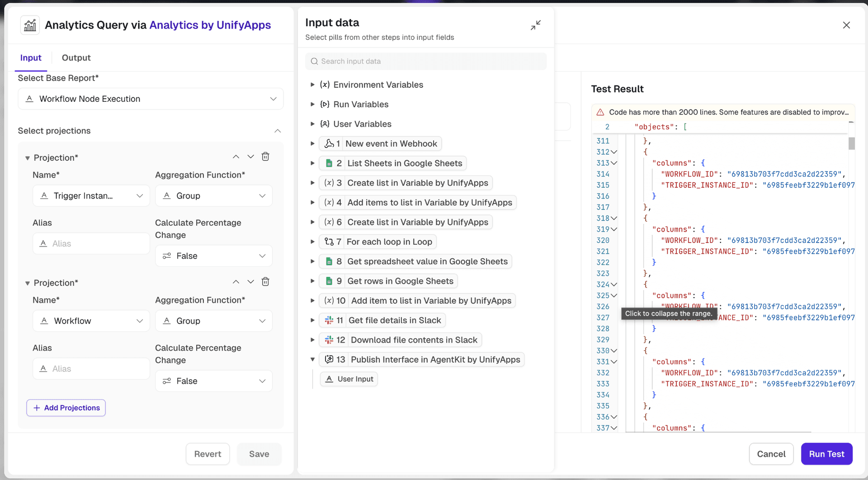Collapse step 13 Publish Interface in AgentKit
Screen dimensions: 868x480
tap(312, 360)
